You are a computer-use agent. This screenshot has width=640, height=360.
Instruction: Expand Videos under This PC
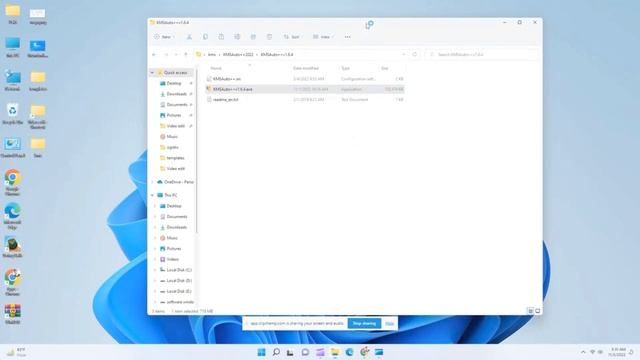(x=155, y=259)
